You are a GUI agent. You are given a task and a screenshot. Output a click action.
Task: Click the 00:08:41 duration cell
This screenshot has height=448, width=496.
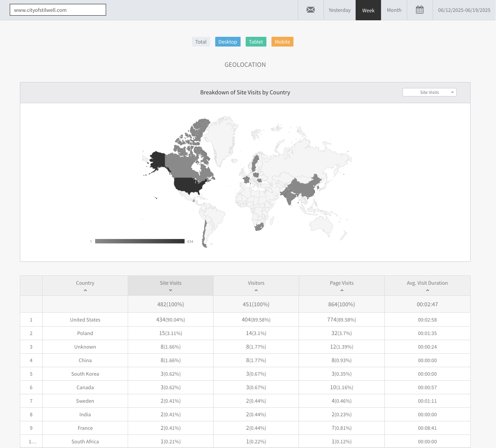[x=427, y=428]
